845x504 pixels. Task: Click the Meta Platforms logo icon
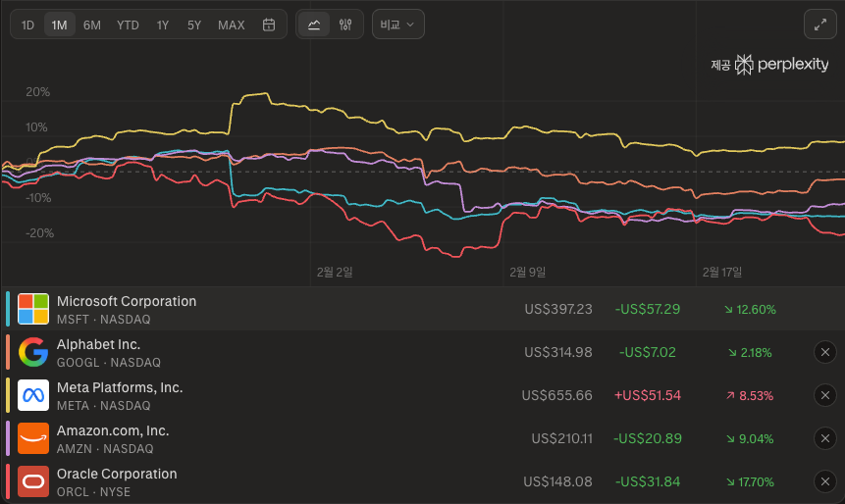tap(33, 395)
